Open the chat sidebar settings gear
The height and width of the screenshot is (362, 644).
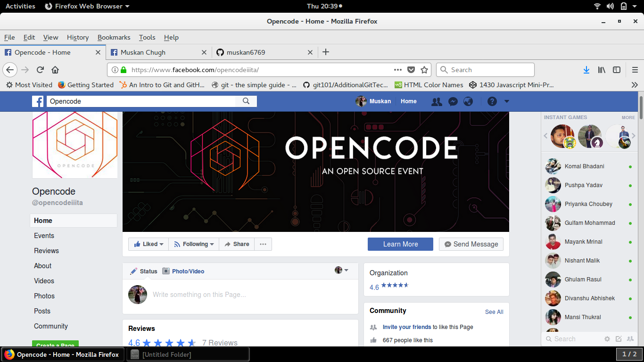(x=607, y=338)
